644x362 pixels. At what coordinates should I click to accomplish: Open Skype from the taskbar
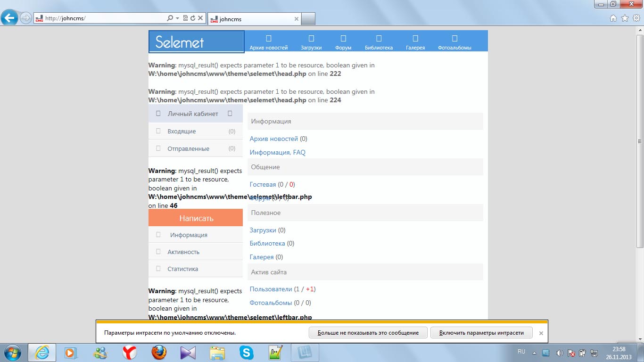(246, 353)
